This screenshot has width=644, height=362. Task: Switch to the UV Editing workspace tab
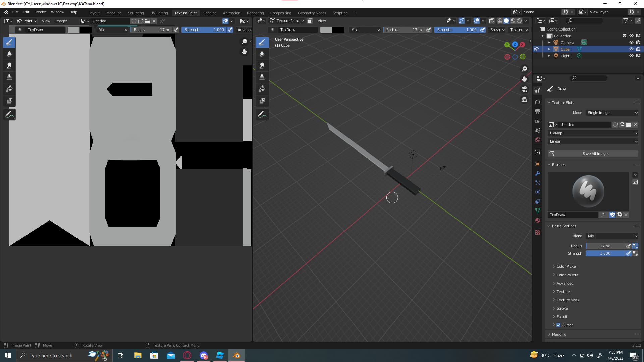(x=159, y=13)
